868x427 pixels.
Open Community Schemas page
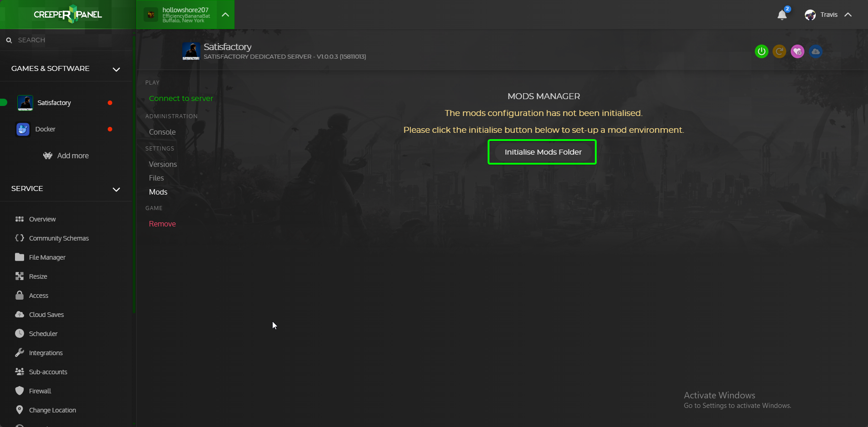59,238
